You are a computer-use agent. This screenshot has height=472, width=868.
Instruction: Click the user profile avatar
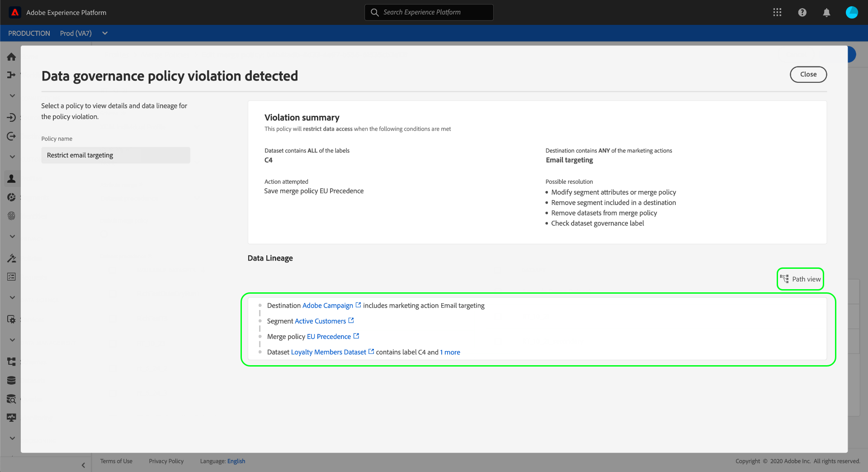pos(851,12)
